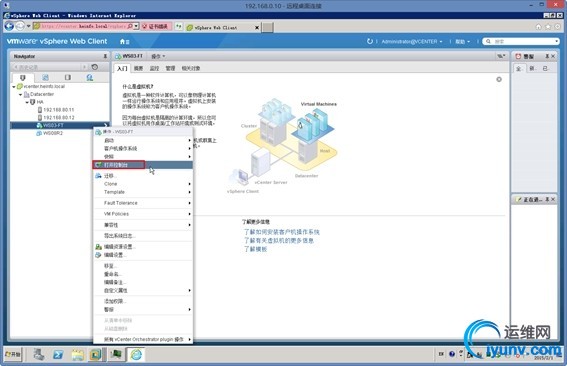
Task: Close the Alarms panel
Action: pyautogui.click(x=553, y=56)
